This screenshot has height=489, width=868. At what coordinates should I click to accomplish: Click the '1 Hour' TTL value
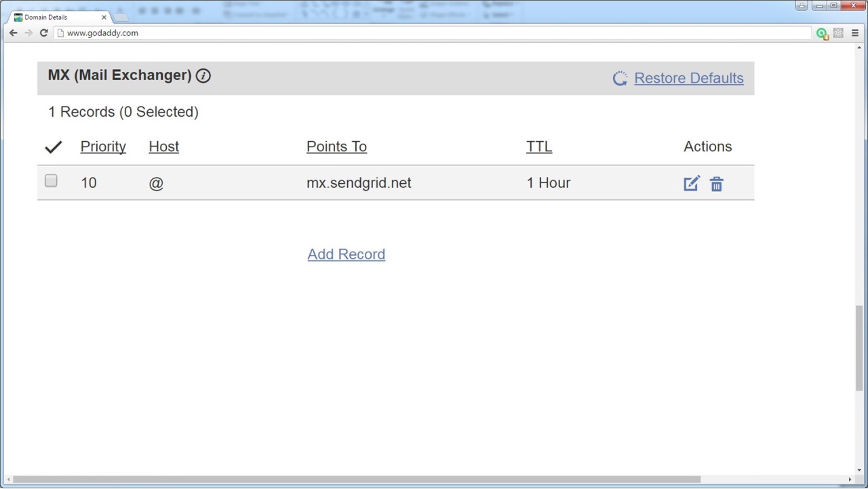tap(549, 183)
